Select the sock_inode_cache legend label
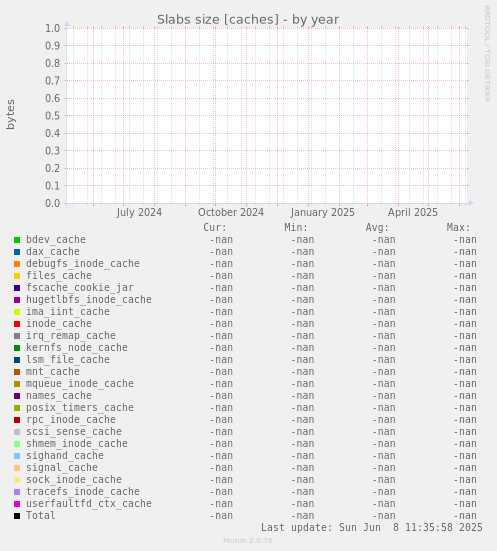 pos(74,479)
